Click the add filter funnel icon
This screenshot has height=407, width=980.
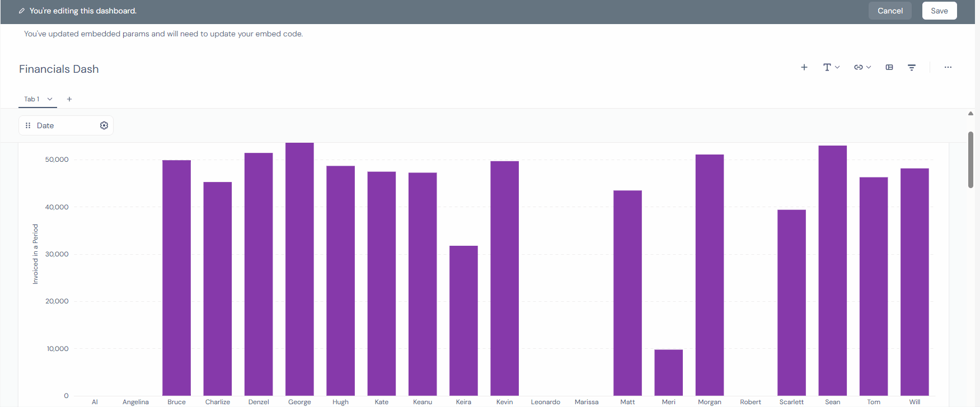[x=912, y=67]
